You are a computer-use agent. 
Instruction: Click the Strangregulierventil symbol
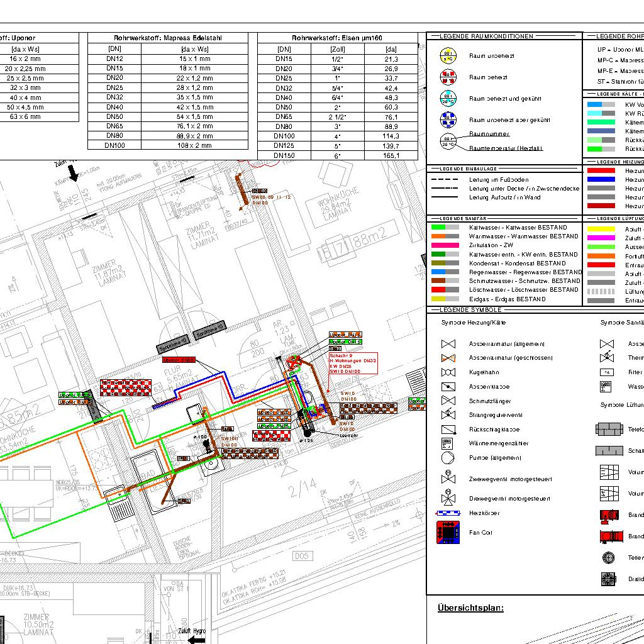pos(448,414)
